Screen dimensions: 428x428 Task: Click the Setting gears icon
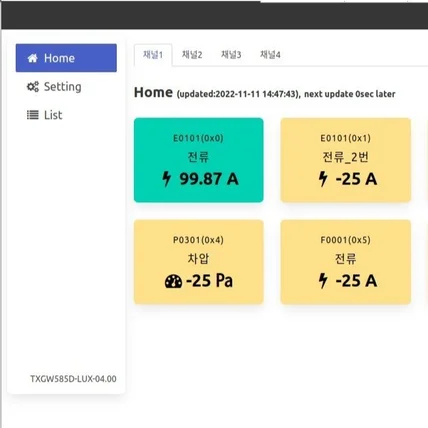pyautogui.click(x=33, y=87)
